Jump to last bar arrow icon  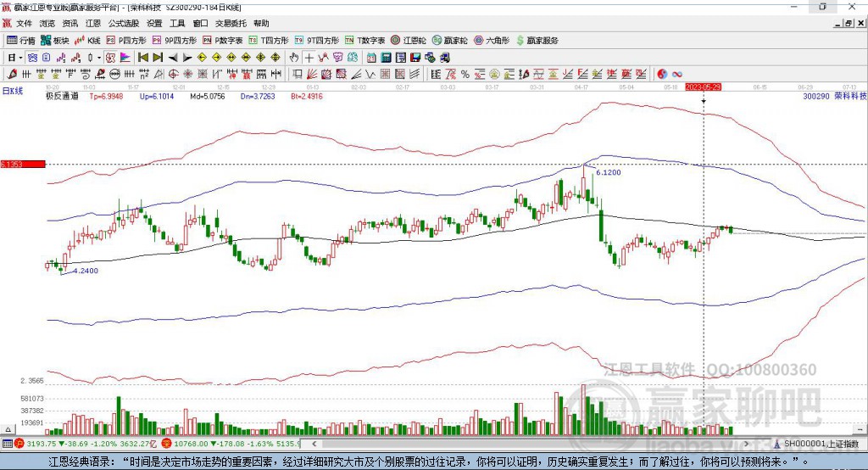click(158, 57)
